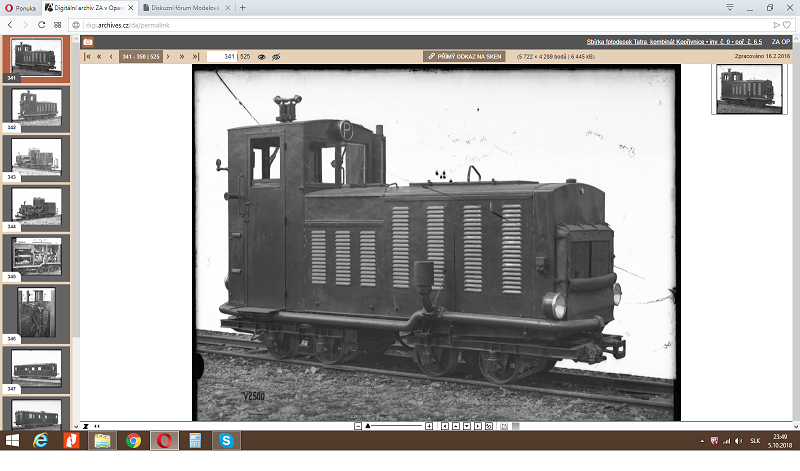
Task: Jump to first page of scans
Action: (x=88, y=57)
